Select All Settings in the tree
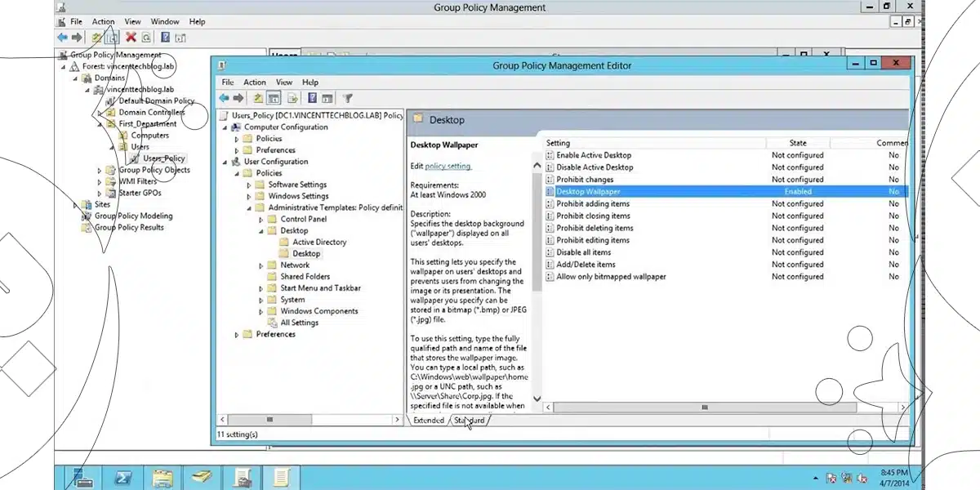980x490 pixels. tap(299, 323)
